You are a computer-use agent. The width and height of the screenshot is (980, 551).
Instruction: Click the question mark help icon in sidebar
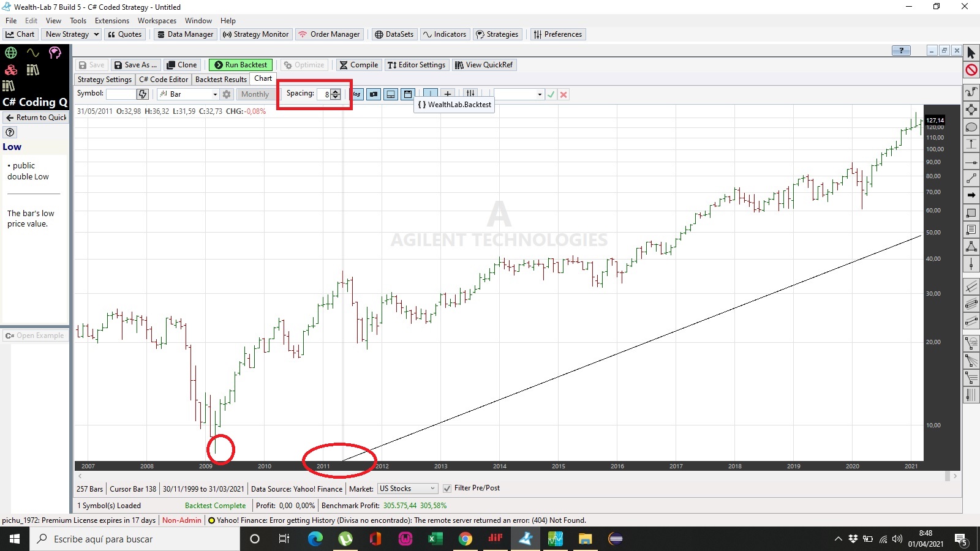tap(10, 132)
